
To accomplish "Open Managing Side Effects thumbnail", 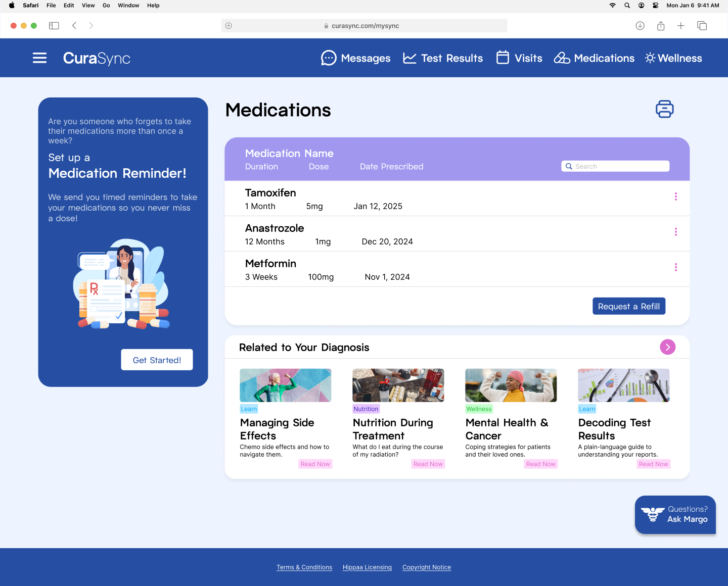I will tap(286, 385).
